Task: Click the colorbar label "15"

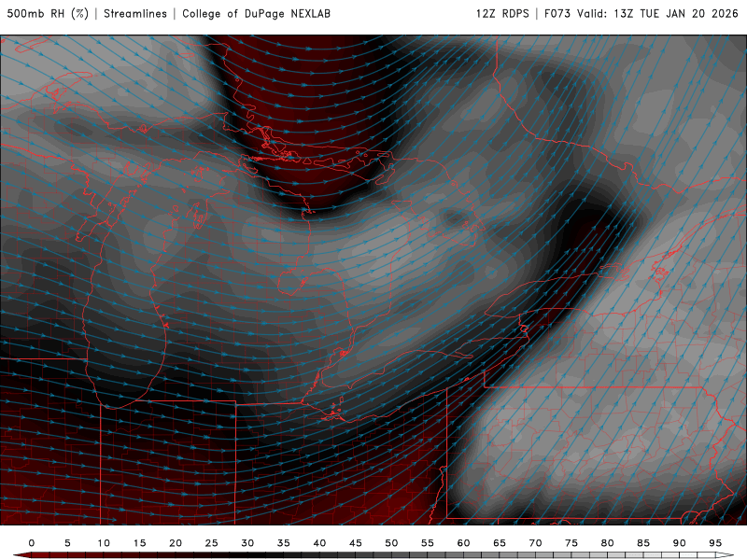Action: 139,543
